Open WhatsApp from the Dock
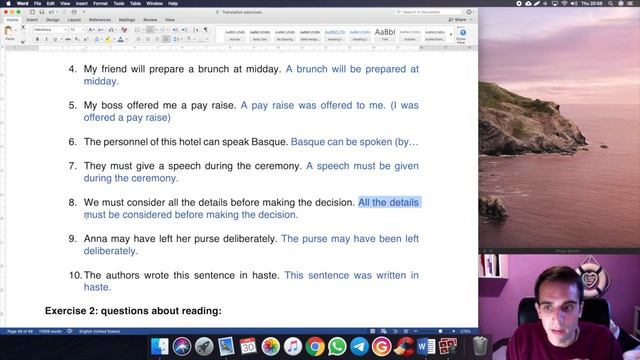This screenshot has width=640, height=360. 337,347
